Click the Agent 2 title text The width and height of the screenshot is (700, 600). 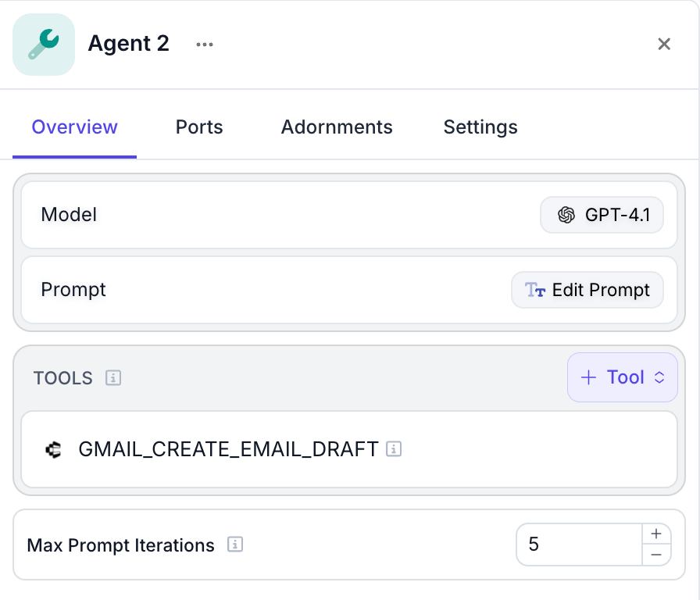(128, 44)
